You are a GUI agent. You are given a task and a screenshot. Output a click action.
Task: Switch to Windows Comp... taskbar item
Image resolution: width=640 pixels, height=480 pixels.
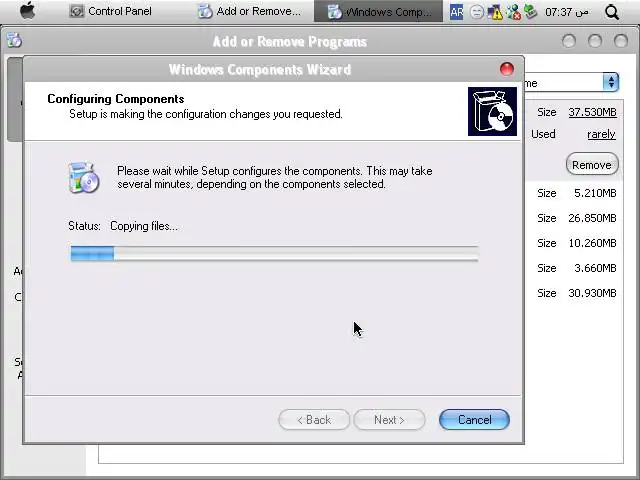click(x=378, y=11)
